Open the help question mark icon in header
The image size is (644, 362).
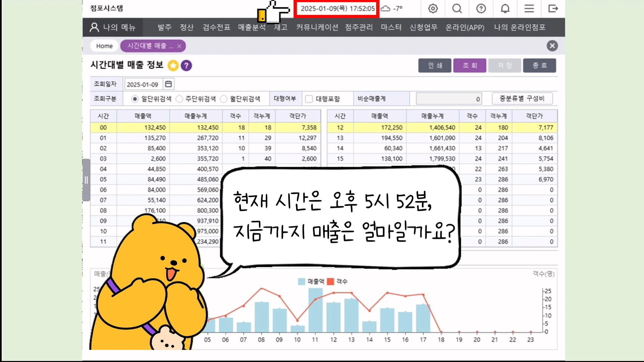coord(481,8)
